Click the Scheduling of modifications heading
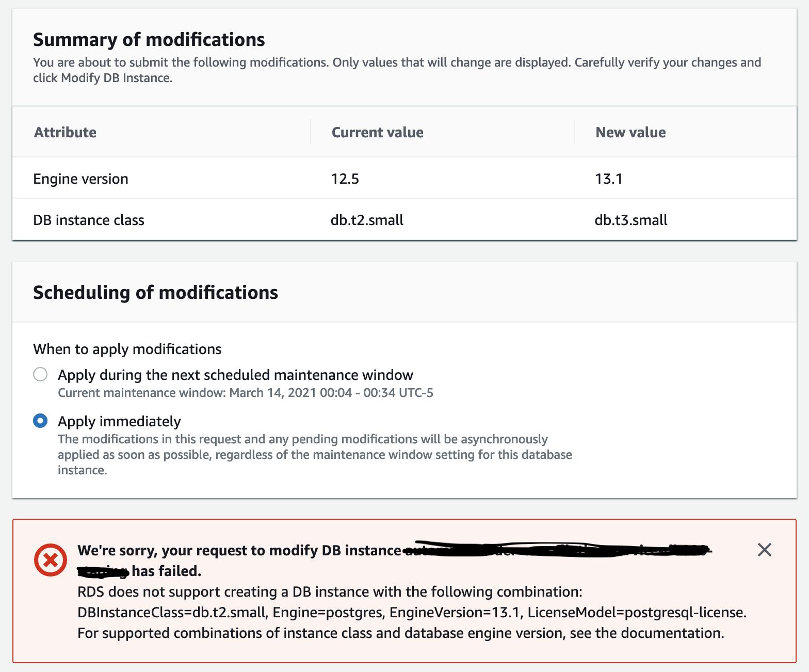Viewport: 809px width, 672px height. (155, 292)
